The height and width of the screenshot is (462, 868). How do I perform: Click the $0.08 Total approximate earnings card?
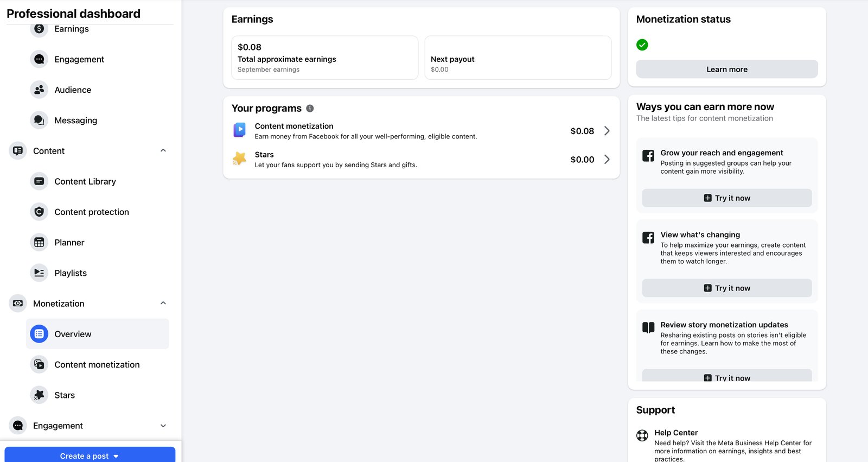(325, 58)
